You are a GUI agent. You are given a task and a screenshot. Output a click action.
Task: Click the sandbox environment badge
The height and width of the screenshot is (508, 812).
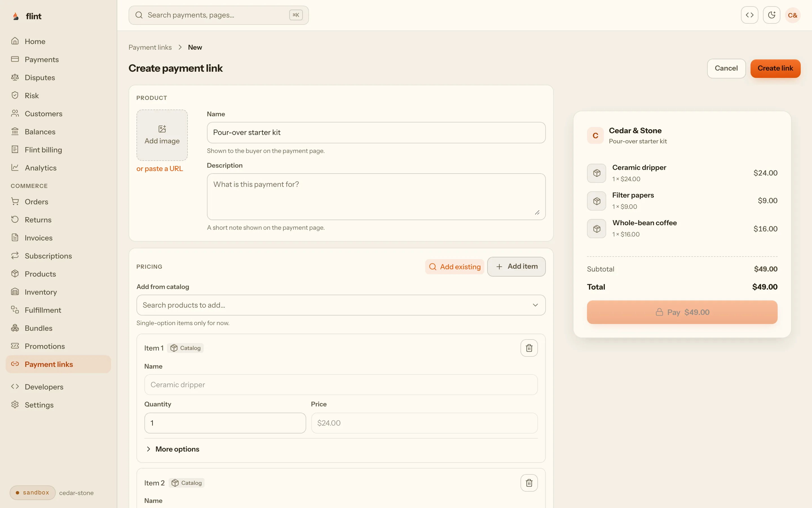tap(32, 492)
